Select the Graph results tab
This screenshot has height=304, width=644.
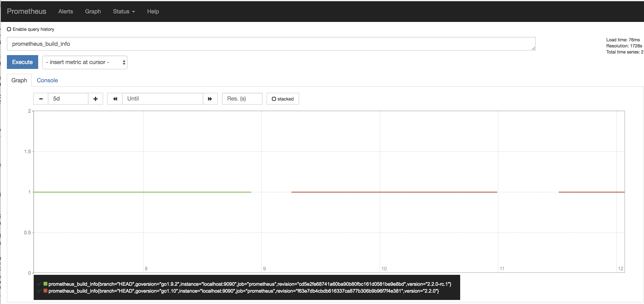pyautogui.click(x=19, y=80)
